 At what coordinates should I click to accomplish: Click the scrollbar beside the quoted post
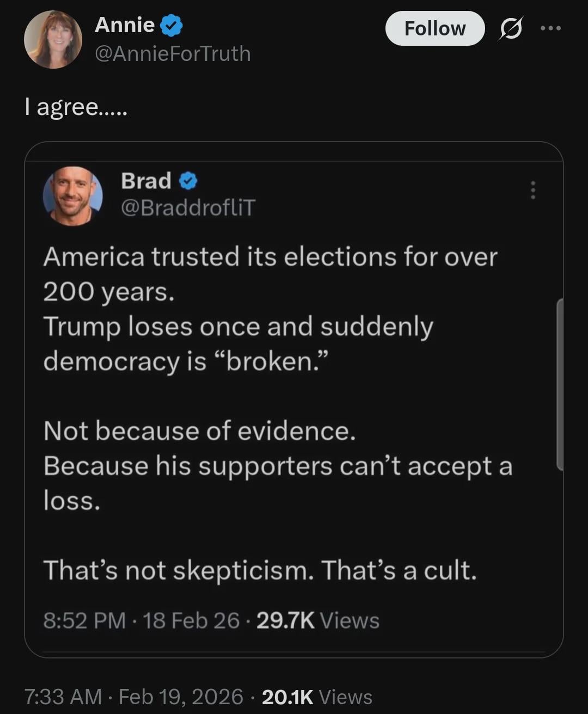click(x=559, y=384)
